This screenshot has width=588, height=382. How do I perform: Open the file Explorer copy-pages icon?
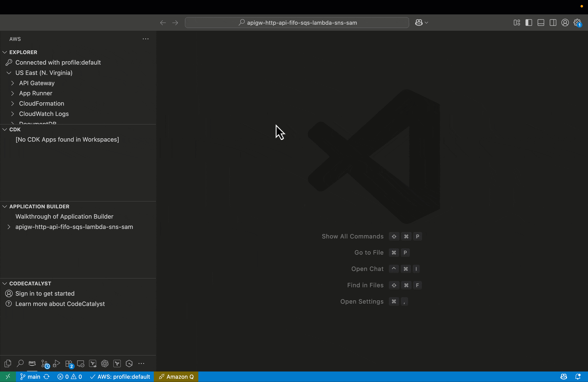tap(8, 364)
